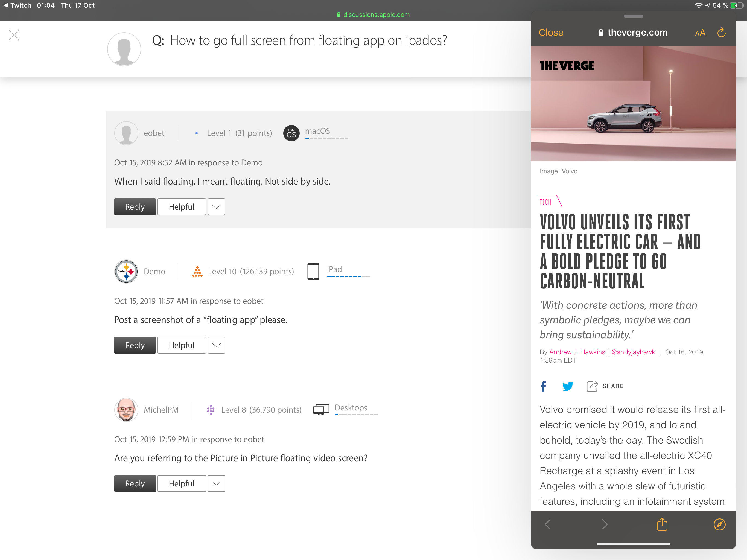Mark eobet's post as Helpful
The width and height of the screenshot is (747, 560).
[181, 207]
